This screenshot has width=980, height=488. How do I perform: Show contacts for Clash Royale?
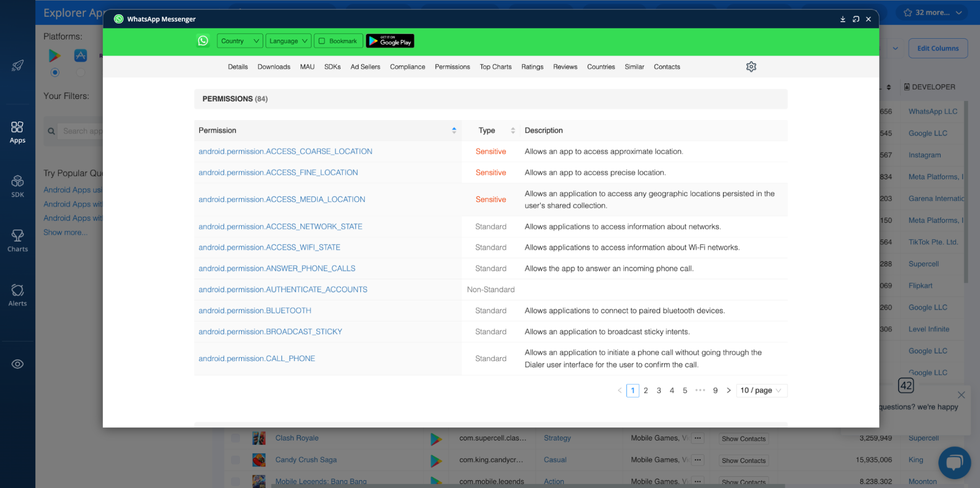pos(743,439)
